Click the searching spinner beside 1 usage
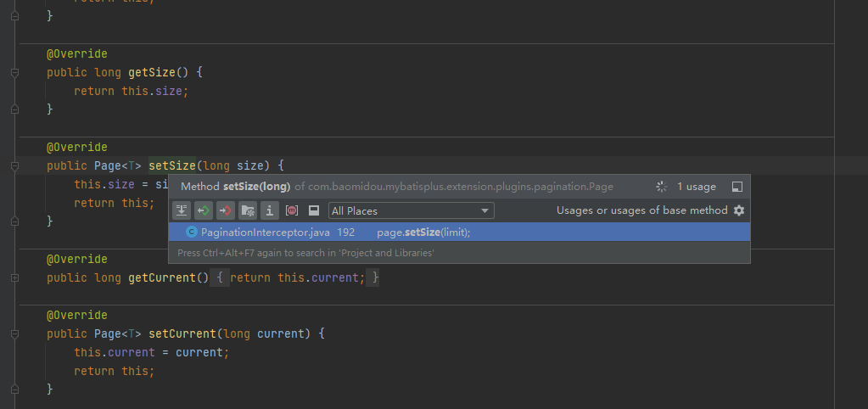 (662, 187)
